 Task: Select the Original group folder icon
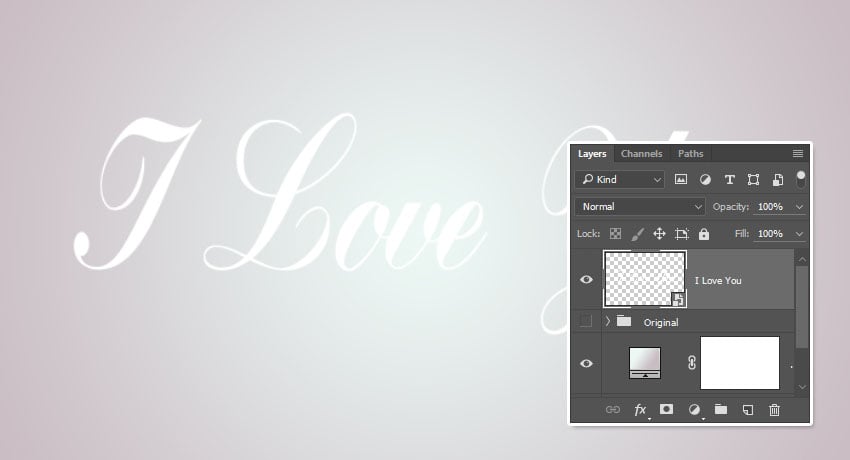[624, 321]
